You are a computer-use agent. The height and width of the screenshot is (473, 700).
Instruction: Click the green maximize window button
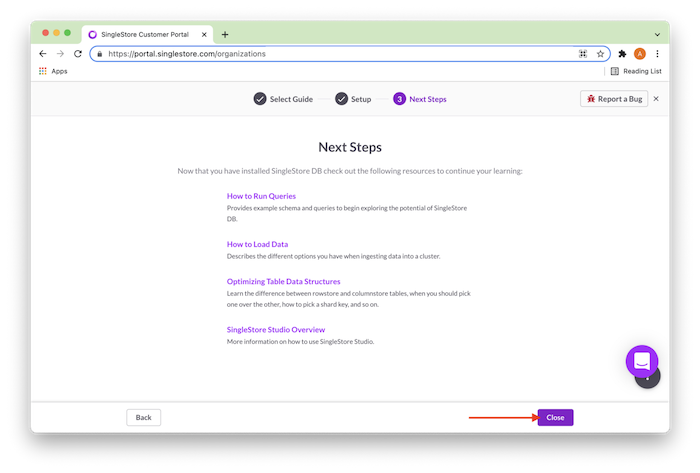[x=67, y=33]
